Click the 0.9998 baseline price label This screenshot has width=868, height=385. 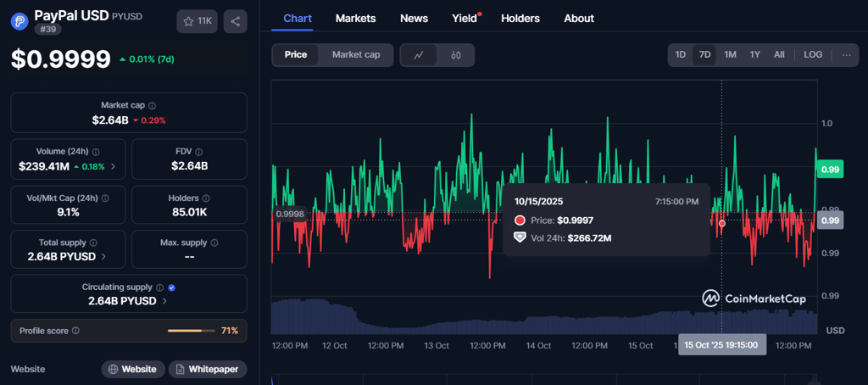click(290, 213)
